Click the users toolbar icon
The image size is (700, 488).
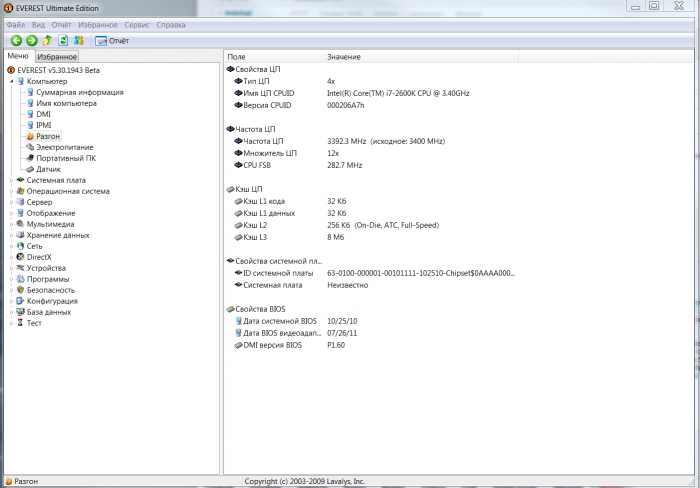pyautogui.click(x=79, y=41)
